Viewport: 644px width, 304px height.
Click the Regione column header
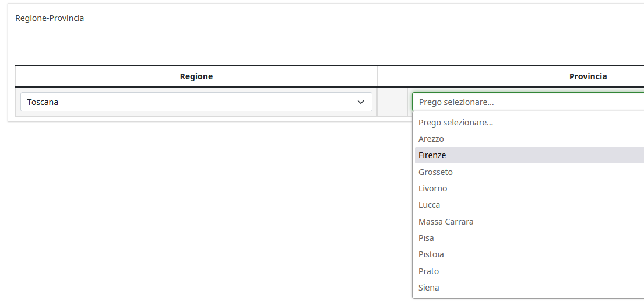196,76
